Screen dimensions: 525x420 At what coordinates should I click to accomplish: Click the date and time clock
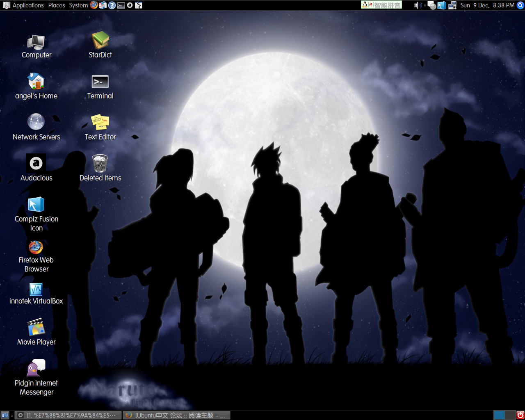487,5
